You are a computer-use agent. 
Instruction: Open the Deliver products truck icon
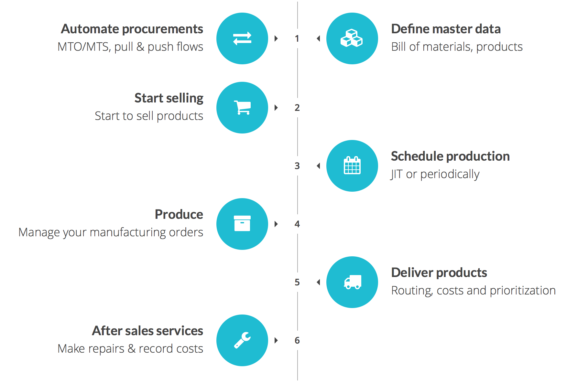(352, 282)
